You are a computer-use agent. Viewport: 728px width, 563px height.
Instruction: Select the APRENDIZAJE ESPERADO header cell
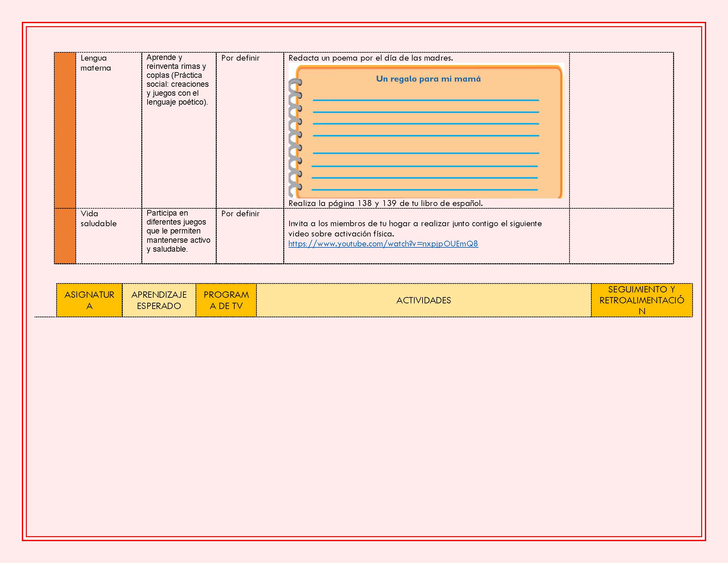(x=159, y=300)
